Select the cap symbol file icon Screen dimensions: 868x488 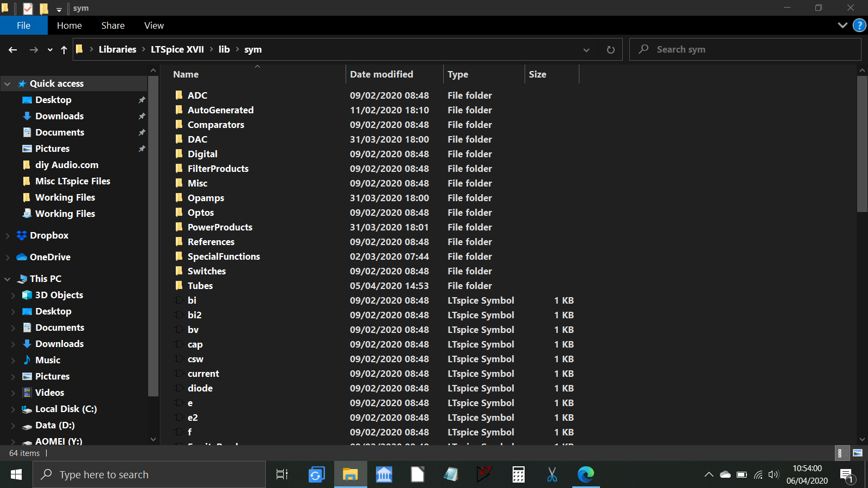click(x=179, y=344)
